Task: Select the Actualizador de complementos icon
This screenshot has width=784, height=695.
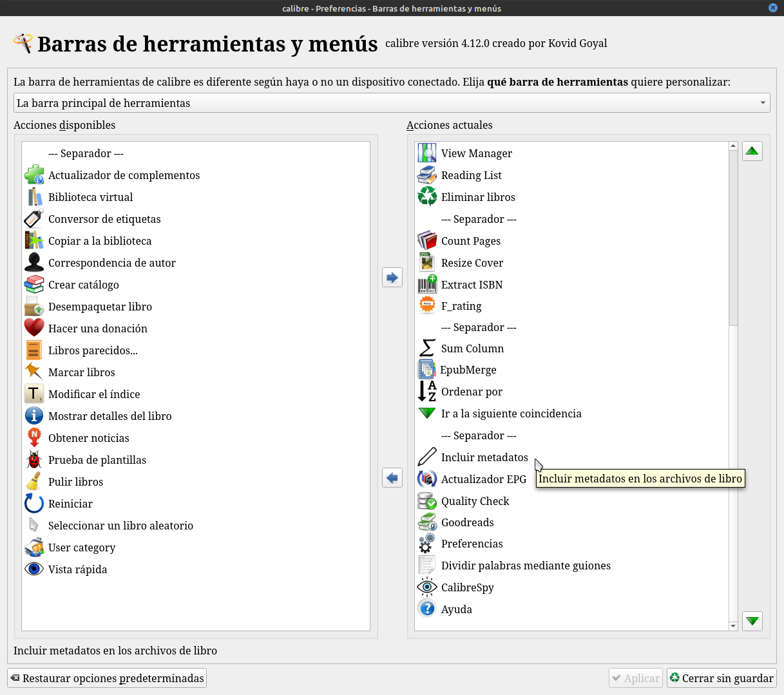Action: [x=34, y=175]
